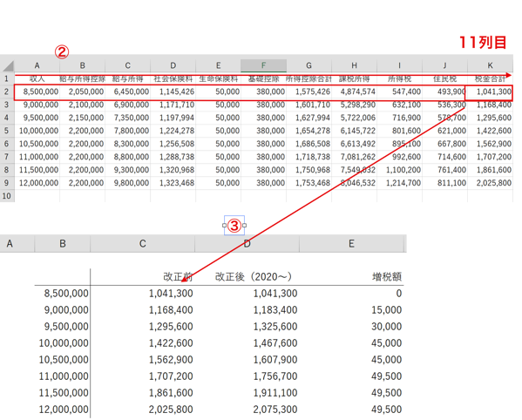Click the 収入 header cell

(x=37, y=79)
